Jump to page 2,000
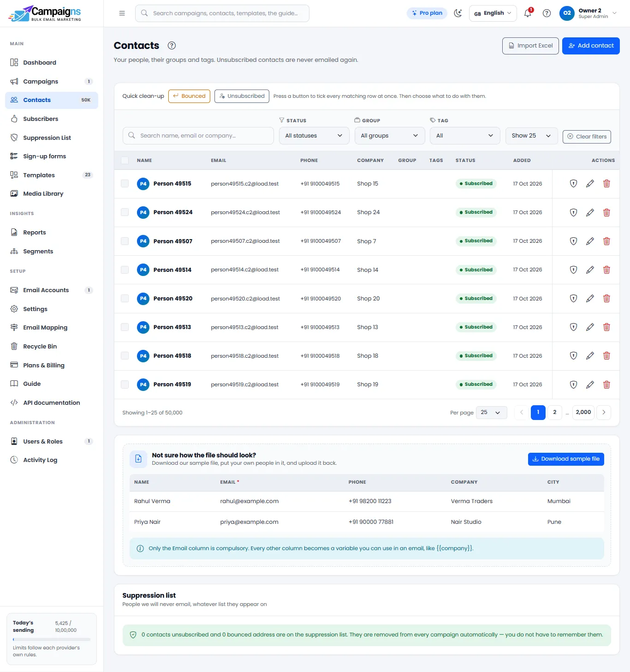Screen dimensions: 630x672 583,412
